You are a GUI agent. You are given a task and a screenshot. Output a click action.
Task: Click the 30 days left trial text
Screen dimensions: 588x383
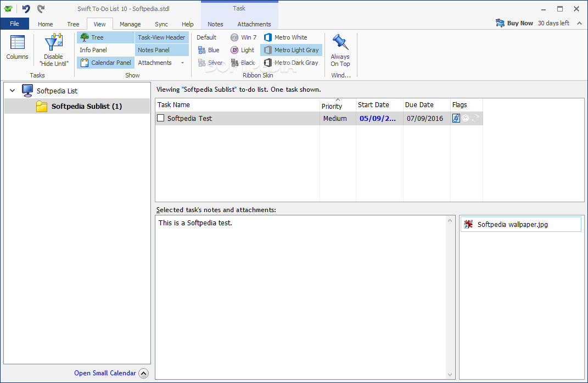click(553, 23)
